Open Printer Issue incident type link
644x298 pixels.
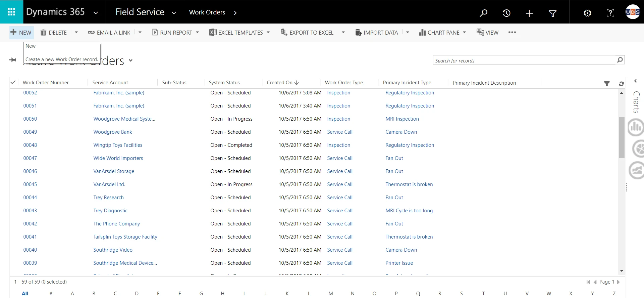(399, 263)
